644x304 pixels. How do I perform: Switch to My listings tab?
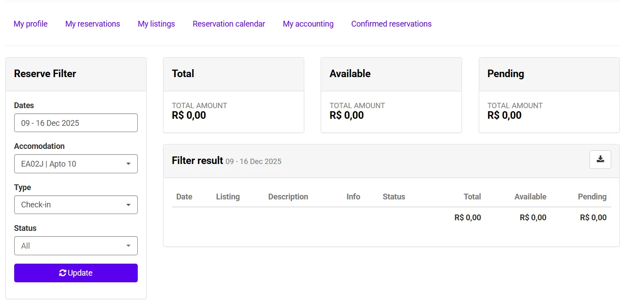(156, 24)
